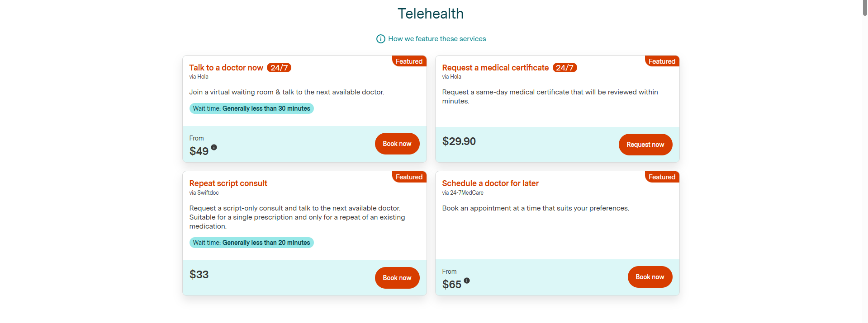Click info icon next to $65 price
The width and height of the screenshot is (868, 323).
[467, 281]
